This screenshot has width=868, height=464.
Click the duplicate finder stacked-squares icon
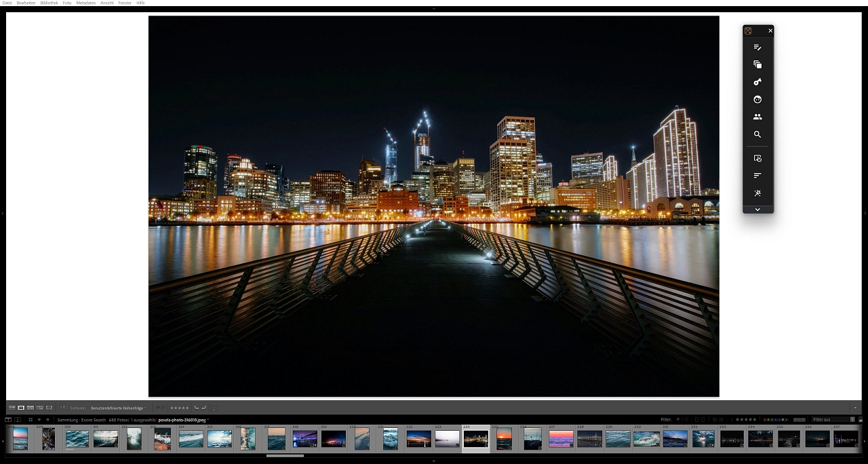tap(757, 64)
